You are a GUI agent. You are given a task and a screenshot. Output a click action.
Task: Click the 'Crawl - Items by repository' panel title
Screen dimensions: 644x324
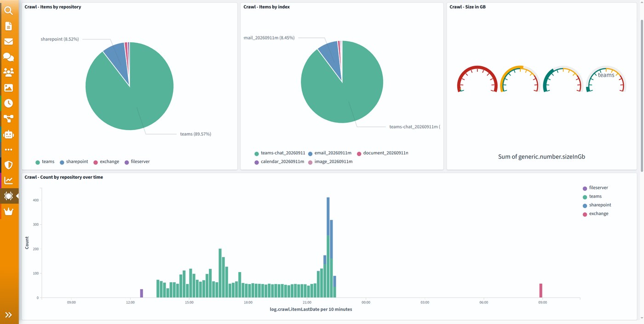tap(53, 7)
